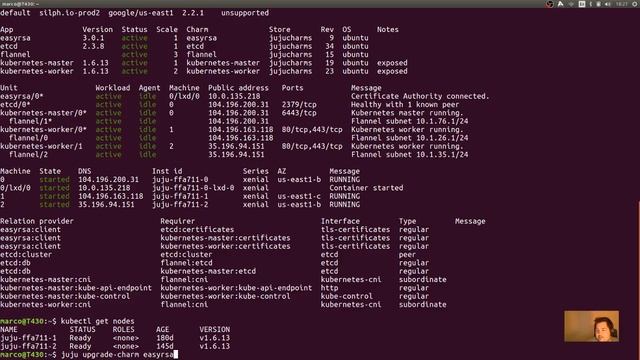Click requirer etcd:certificates

point(197,229)
